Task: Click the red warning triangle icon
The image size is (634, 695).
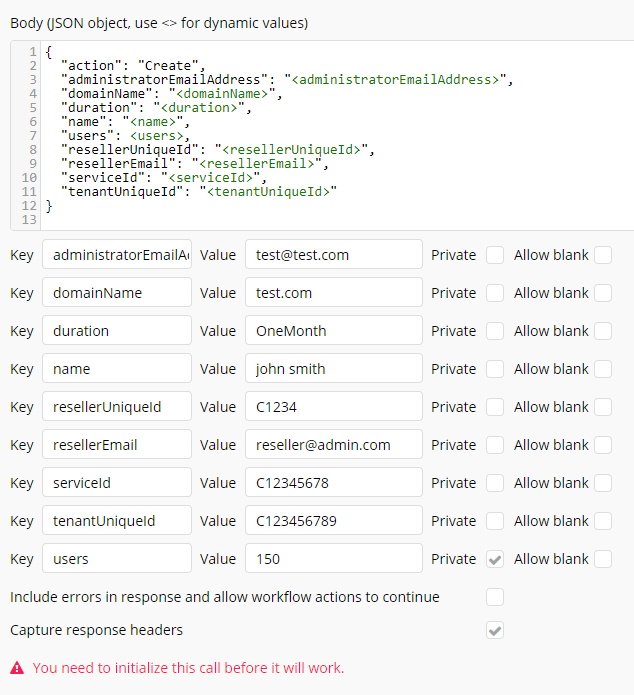Action: point(17,668)
